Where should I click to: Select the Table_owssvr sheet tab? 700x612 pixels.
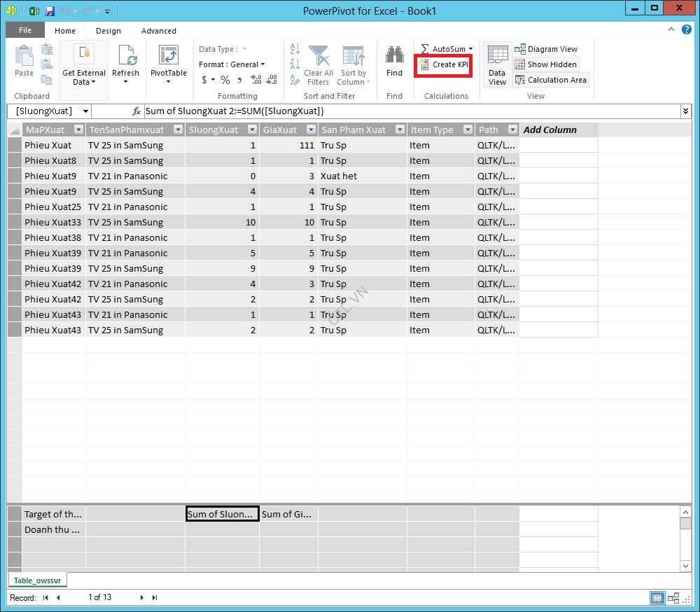pyautogui.click(x=37, y=580)
